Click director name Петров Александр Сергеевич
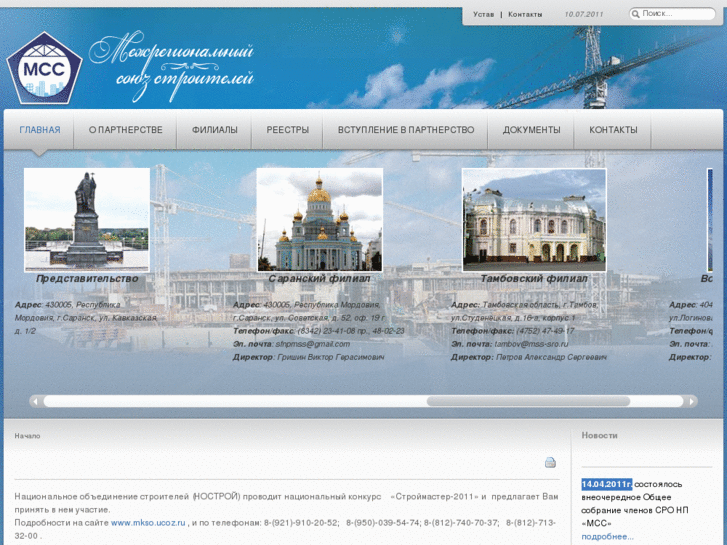The image size is (727, 545). (552, 357)
